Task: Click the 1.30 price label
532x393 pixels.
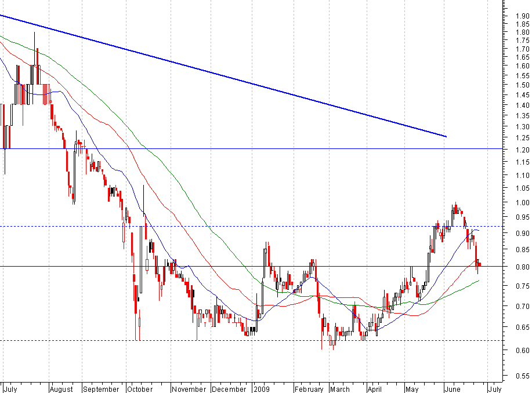Action: point(523,126)
